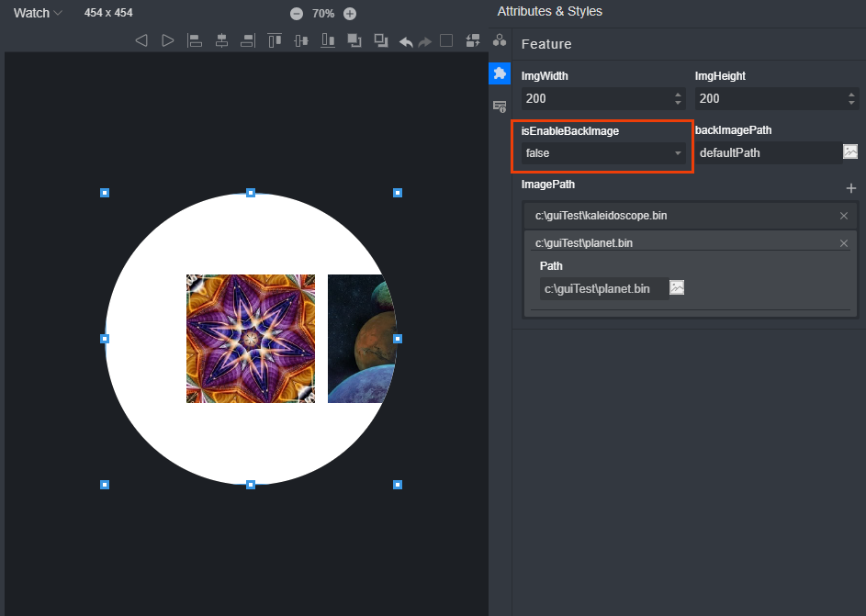Click the align right toolbar icon
The height and width of the screenshot is (616, 866).
point(248,40)
